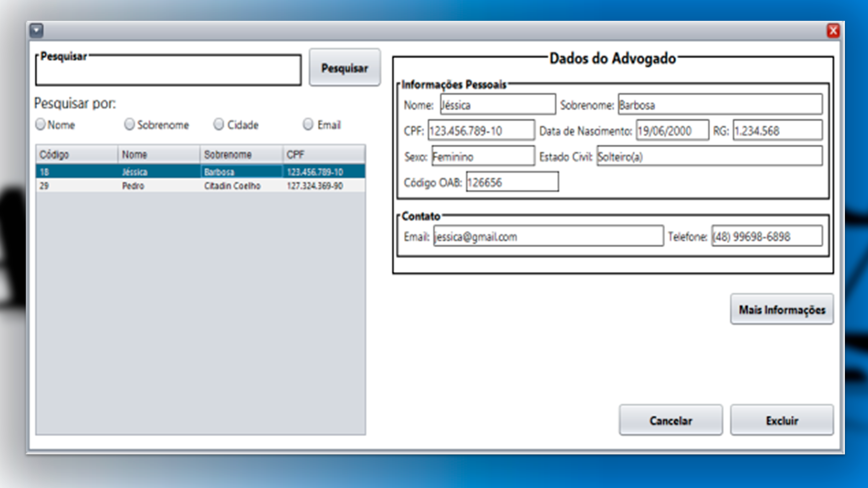The image size is (868, 488).
Task: Sort by the Sobrenome column header
Action: [241, 155]
